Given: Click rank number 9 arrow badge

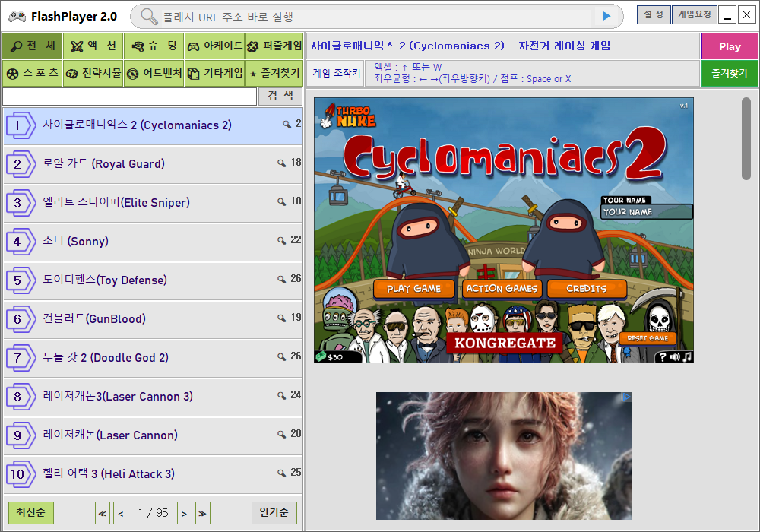Looking at the screenshot, I should coord(21,435).
